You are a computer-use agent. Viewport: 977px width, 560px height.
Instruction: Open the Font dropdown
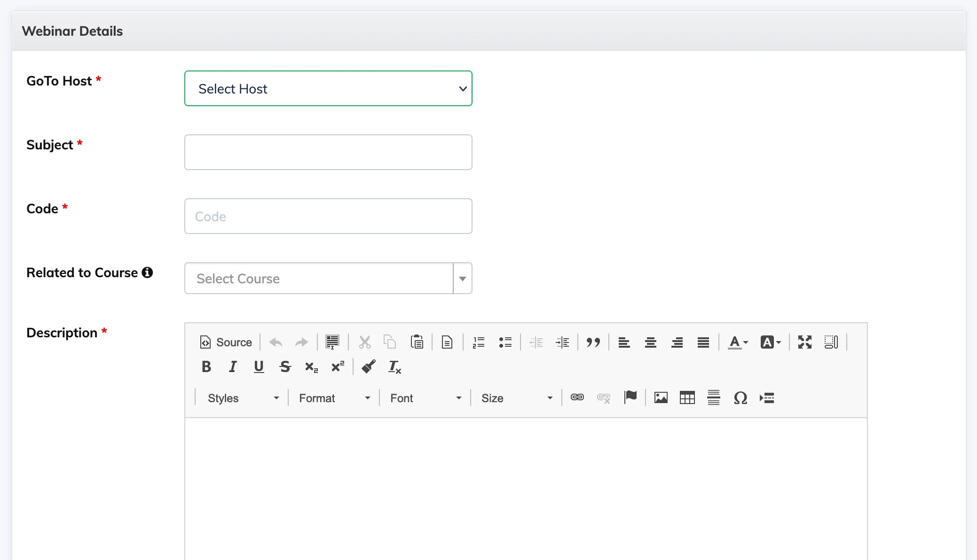425,398
